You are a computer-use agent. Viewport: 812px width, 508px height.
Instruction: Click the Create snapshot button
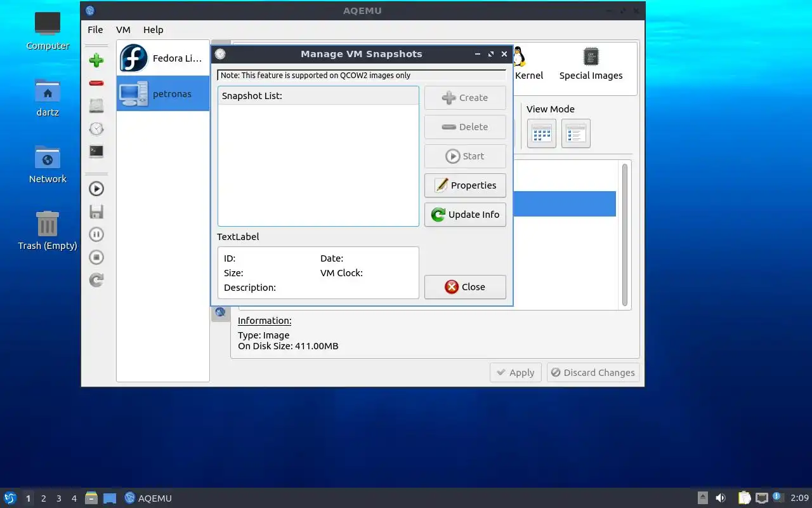465,98
